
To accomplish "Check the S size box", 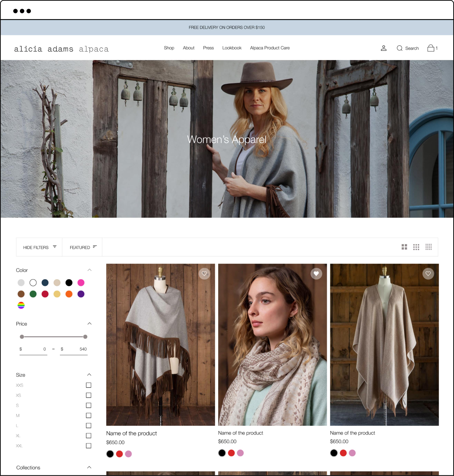I will click(x=89, y=405).
